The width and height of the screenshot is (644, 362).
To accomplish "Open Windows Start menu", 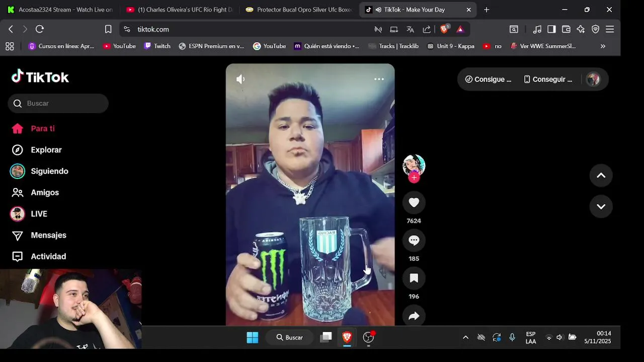I will pos(253,337).
